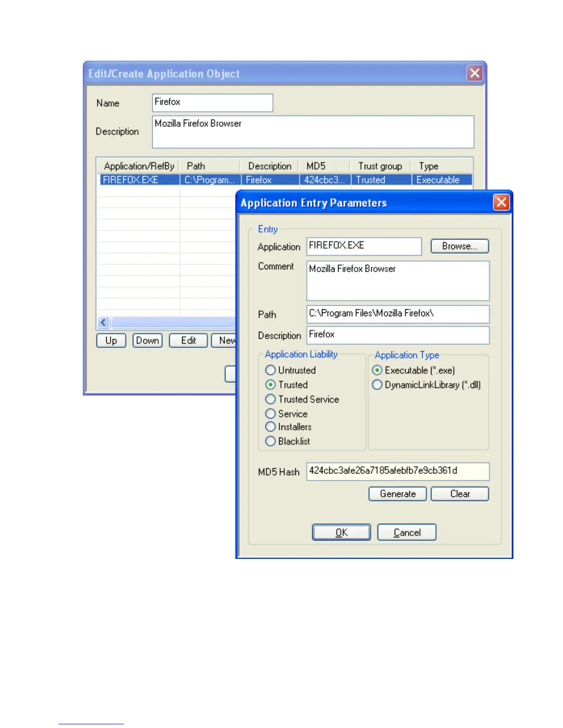Viewport: 563px width, 728px height.
Task: Click the Trusted cell in the list row
Action: pyautogui.click(x=381, y=180)
